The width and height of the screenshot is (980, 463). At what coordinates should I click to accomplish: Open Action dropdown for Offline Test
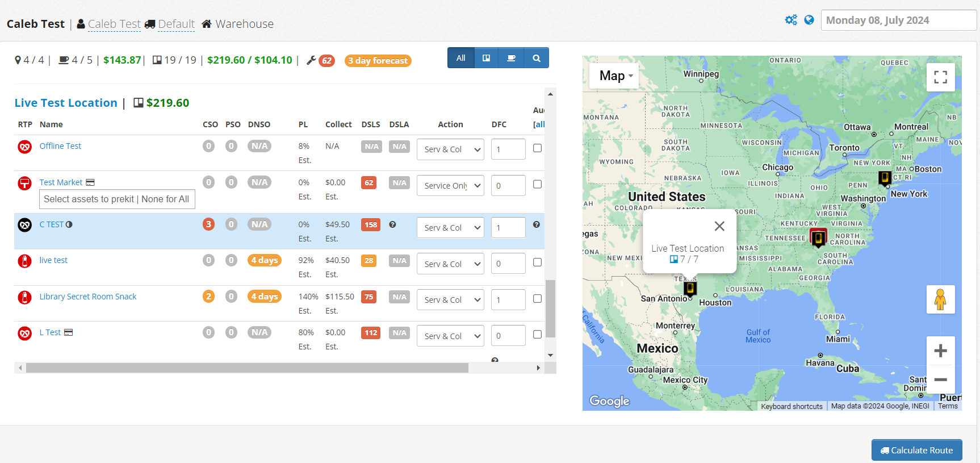[450, 149]
